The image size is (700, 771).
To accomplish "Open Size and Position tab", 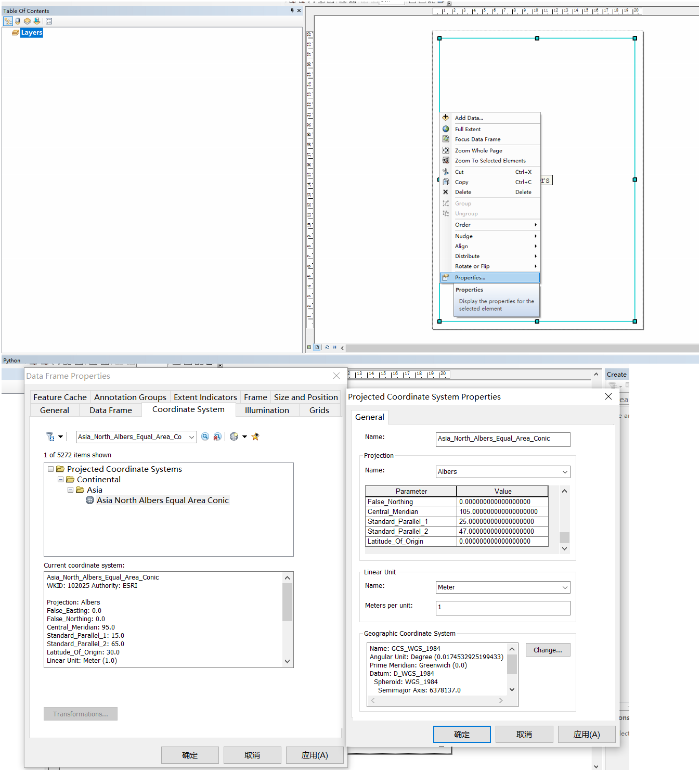I will [306, 397].
